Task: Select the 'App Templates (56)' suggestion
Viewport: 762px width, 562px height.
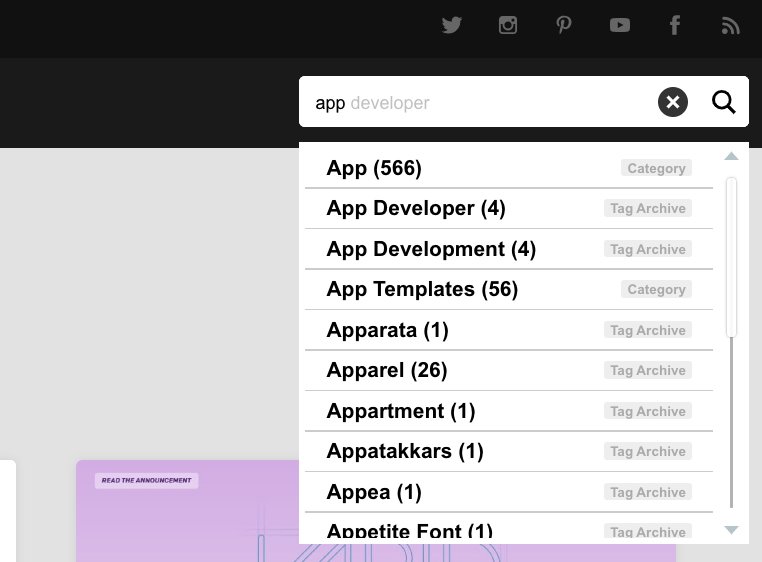Action: [509, 289]
